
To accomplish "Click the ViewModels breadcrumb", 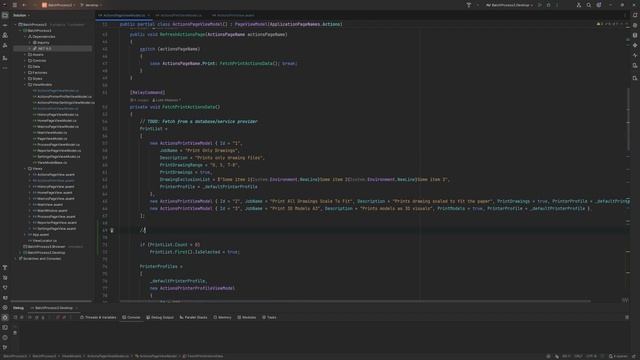I will [72, 356].
